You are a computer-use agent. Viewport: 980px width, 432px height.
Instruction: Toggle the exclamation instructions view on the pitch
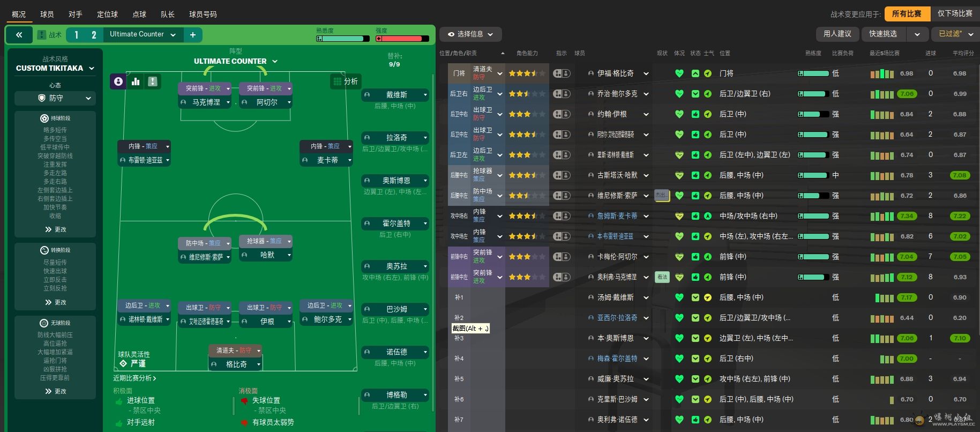pos(153,81)
